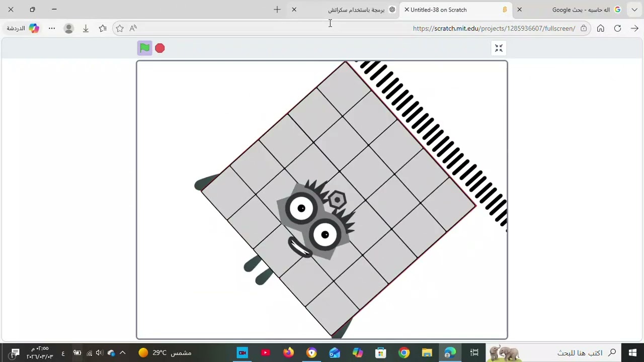Click the Numberblock character's face on stage
Viewport: 644px width, 362px height.
coord(316,220)
